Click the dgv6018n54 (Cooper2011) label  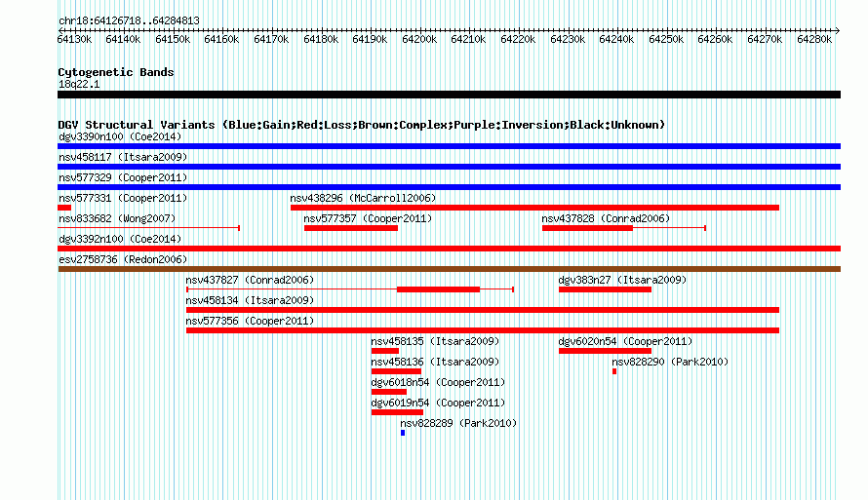click(438, 382)
